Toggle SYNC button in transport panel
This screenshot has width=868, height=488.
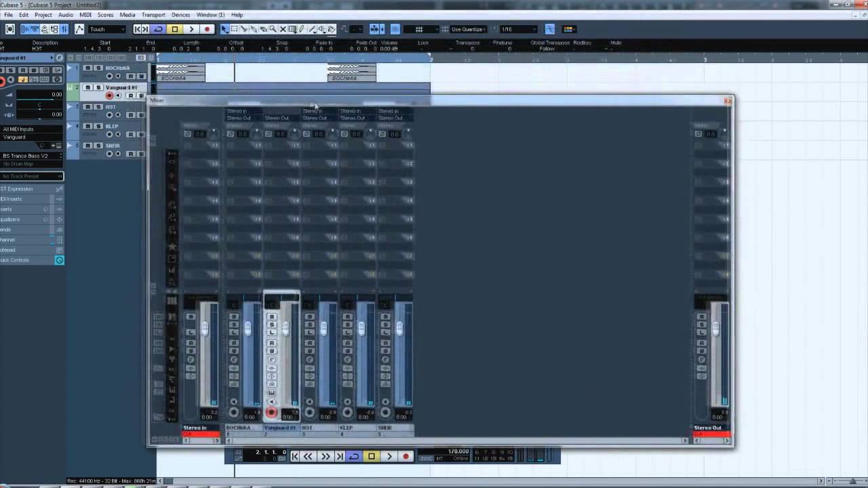point(426,459)
